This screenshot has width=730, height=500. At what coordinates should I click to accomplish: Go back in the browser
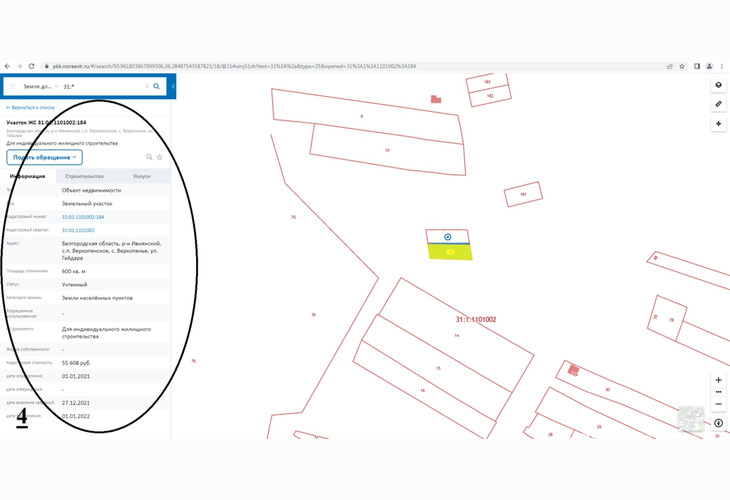[7, 66]
